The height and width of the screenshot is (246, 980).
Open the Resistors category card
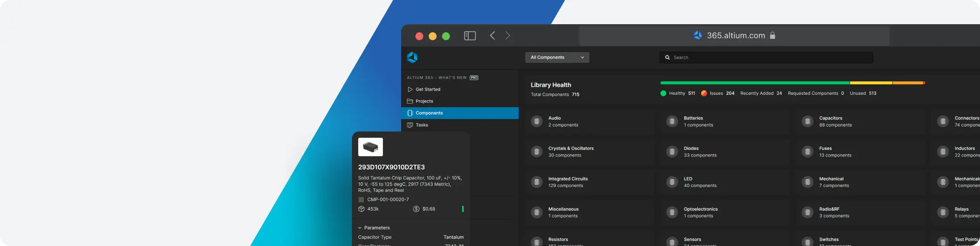pyautogui.click(x=589, y=238)
